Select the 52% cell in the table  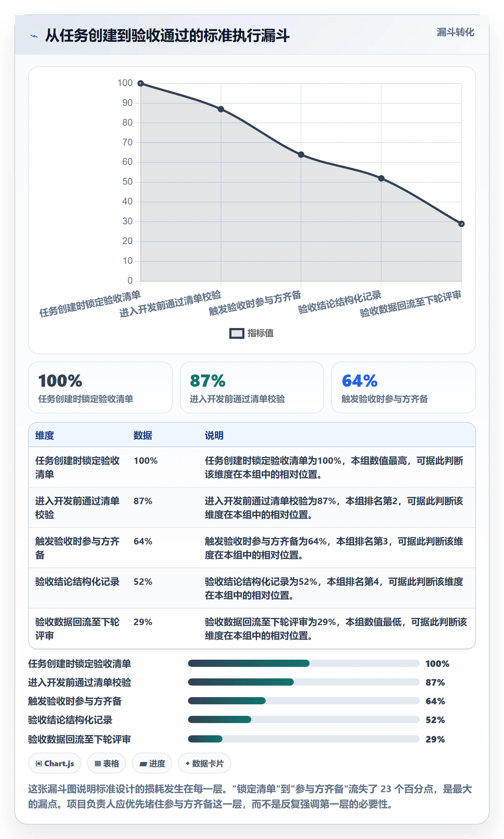pos(143,582)
